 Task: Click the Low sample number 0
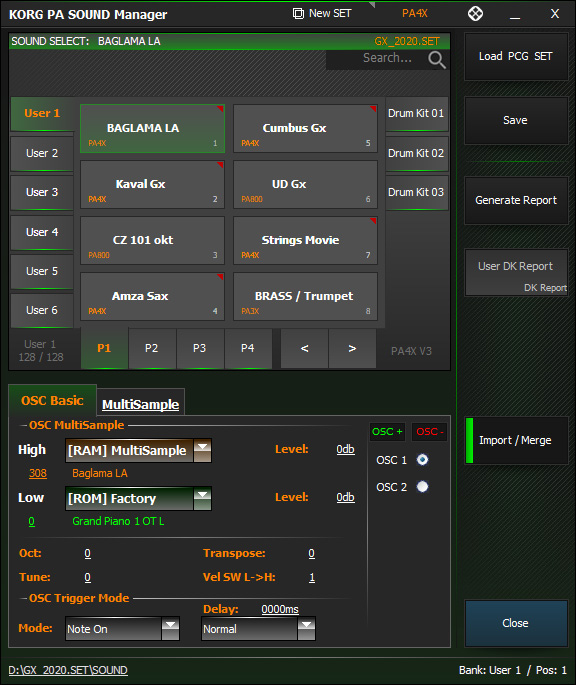(x=31, y=521)
